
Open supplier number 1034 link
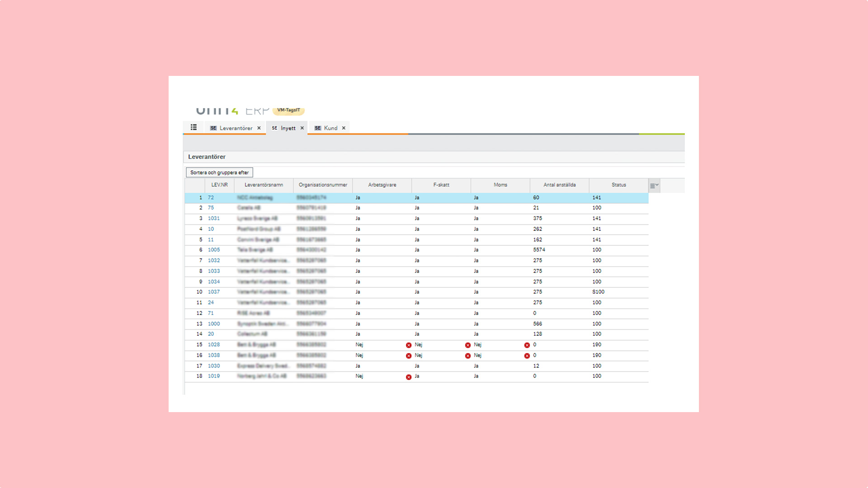(214, 282)
